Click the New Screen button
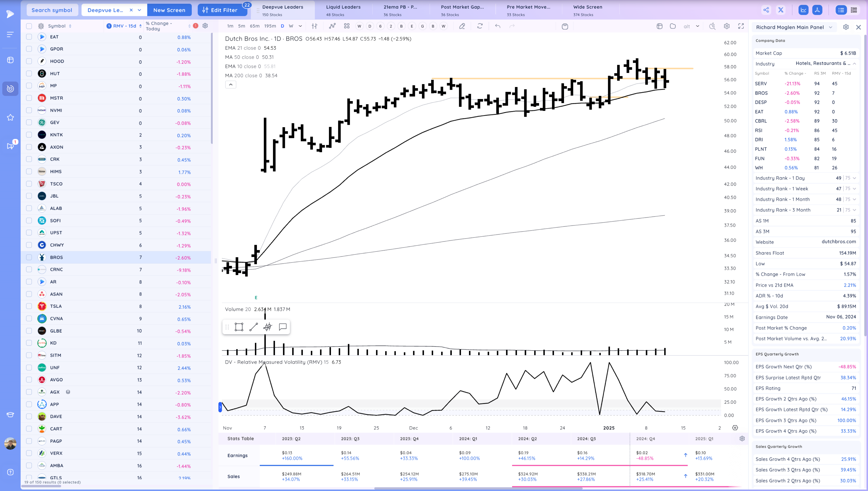This screenshot has height=491, width=868. (169, 10)
